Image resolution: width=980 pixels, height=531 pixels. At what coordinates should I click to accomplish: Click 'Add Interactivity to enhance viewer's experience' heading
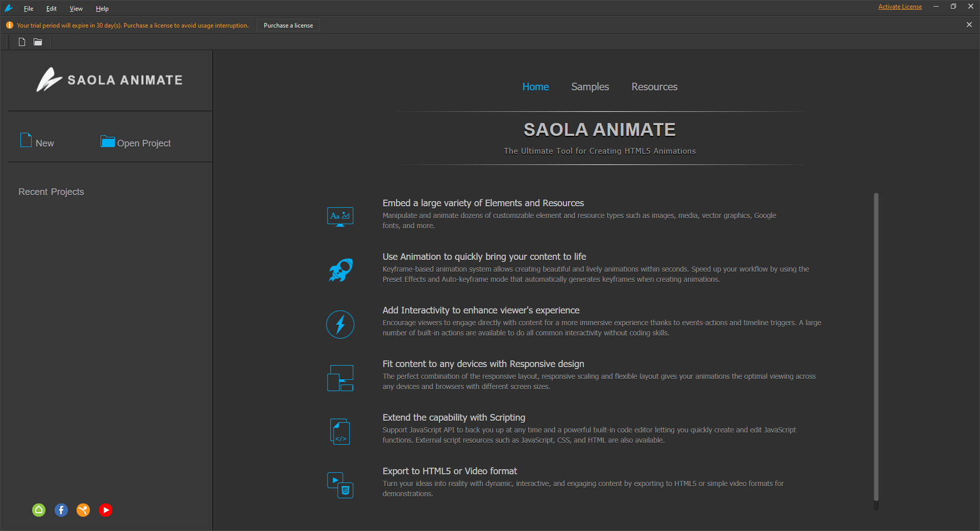pyautogui.click(x=481, y=310)
